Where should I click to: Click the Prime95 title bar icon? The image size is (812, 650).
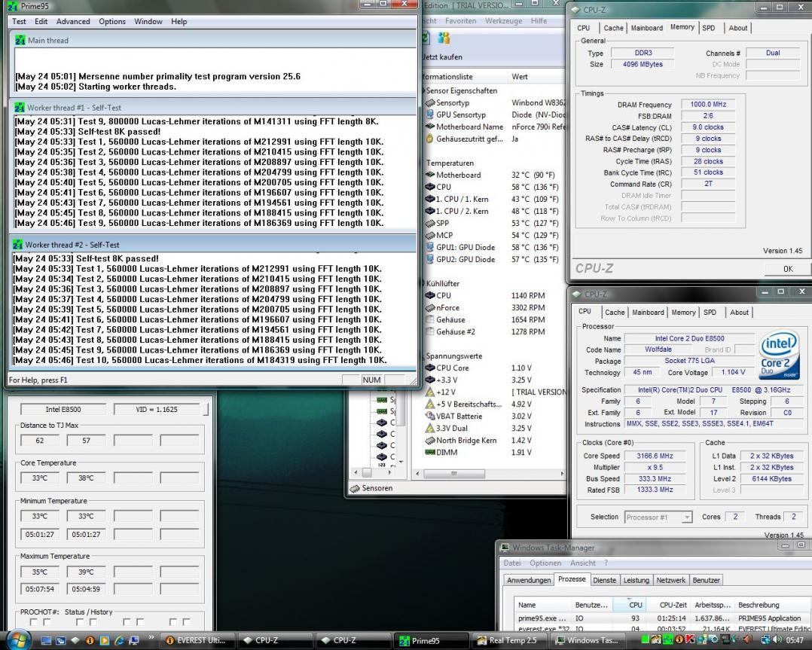tap(12, 6)
